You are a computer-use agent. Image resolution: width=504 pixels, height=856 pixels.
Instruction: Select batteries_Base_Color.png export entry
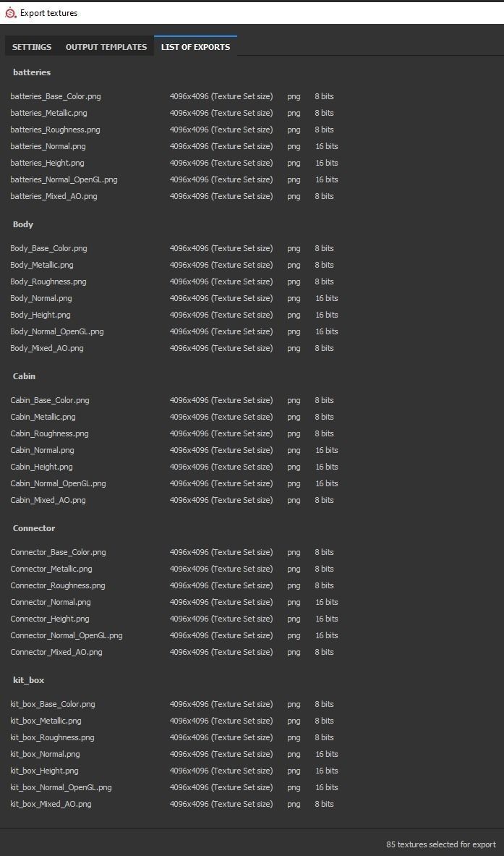pyautogui.click(x=56, y=96)
